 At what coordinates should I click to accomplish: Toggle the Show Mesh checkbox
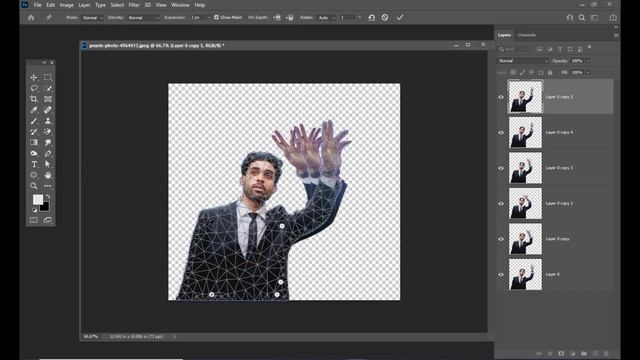pyautogui.click(x=217, y=18)
